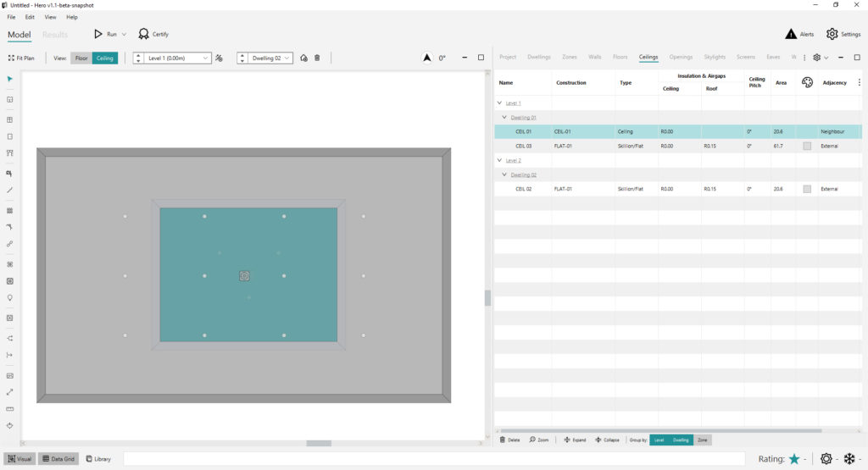Switch to the Walls tab
This screenshot has height=470, width=868.
pos(594,57)
